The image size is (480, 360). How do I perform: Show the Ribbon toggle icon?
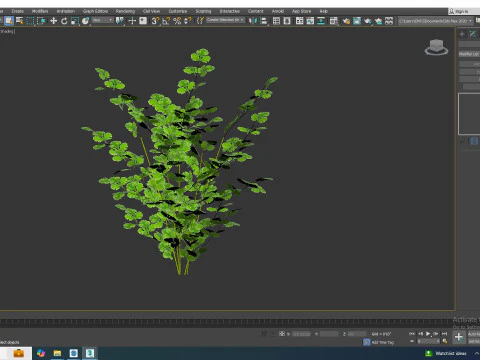click(x=299, y=21)
